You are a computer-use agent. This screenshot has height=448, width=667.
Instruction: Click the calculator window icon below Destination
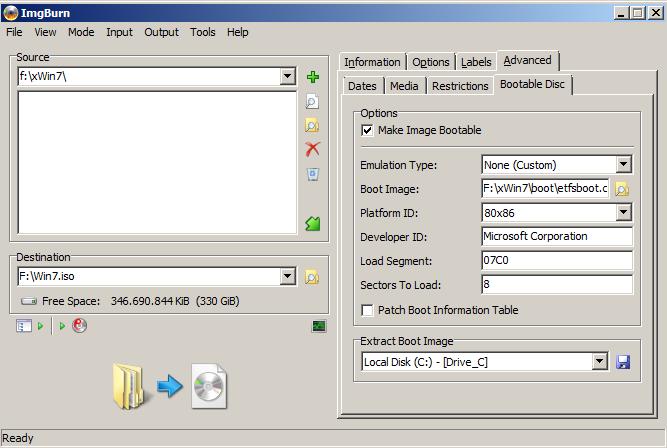24,326
